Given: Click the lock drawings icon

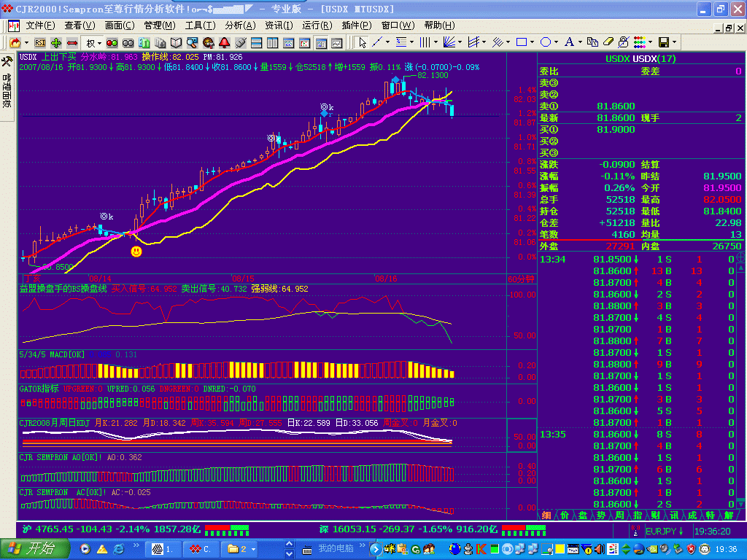Looking at the screenshot, I should 623,42.
